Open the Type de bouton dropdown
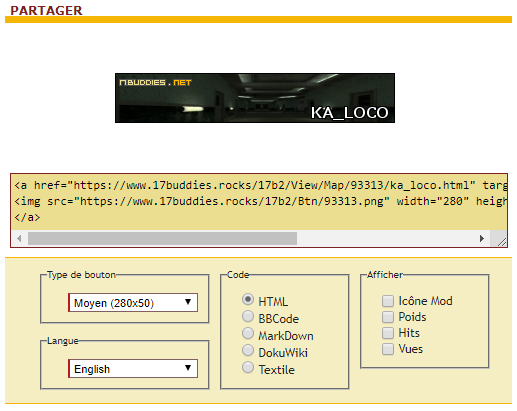 click(133, 303)
